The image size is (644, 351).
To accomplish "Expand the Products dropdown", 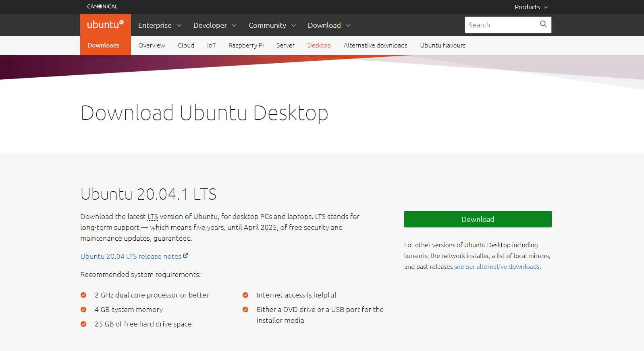I will click(531, 7).
